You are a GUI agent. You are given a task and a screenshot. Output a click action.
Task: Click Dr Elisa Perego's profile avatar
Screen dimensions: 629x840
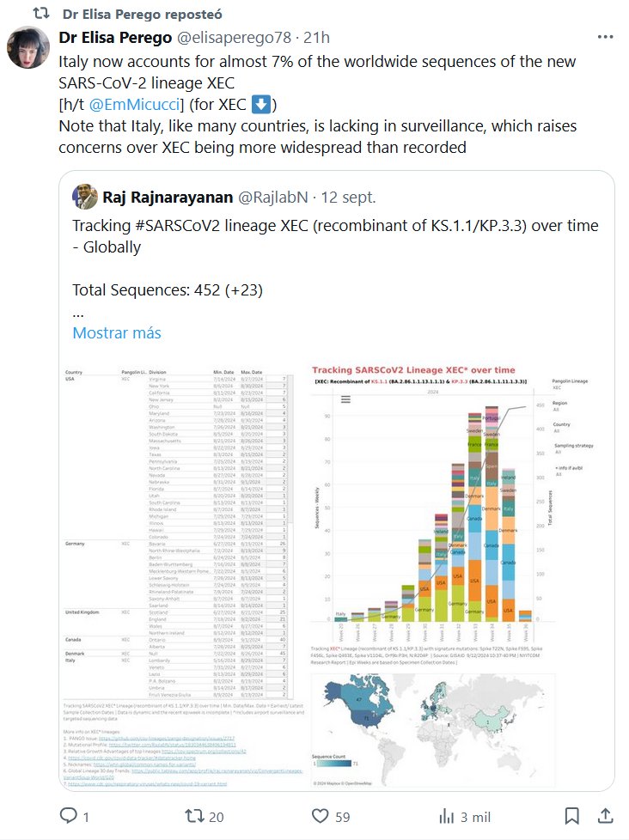point(28,47)
